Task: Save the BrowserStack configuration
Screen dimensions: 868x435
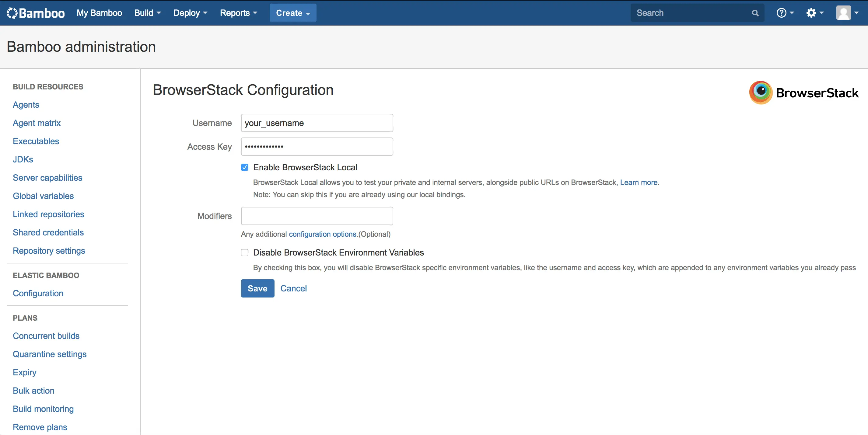Action: pyautogui.click(x=257, y=288)
